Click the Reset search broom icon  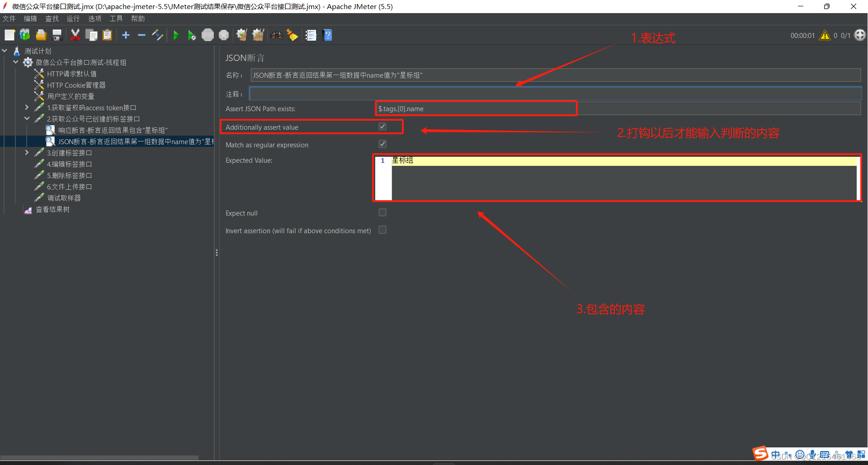click(x=292, y=35)
